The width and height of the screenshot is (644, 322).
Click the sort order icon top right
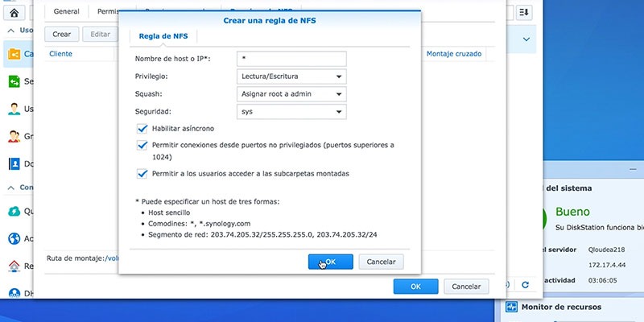(x=524, y=12)
